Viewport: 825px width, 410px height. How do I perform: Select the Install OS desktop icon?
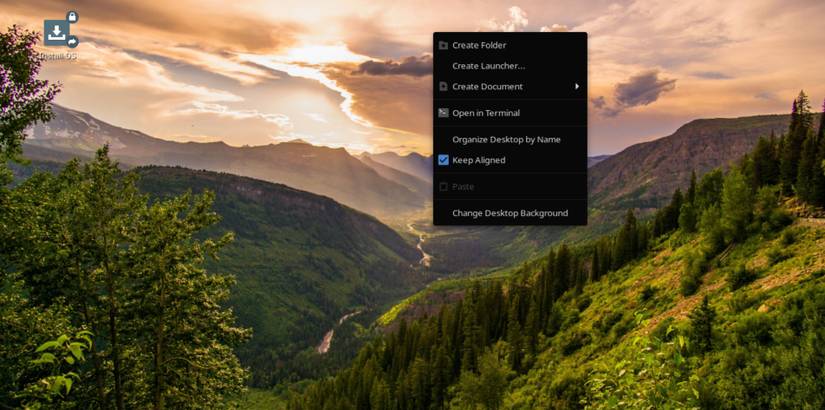point(57,33)
